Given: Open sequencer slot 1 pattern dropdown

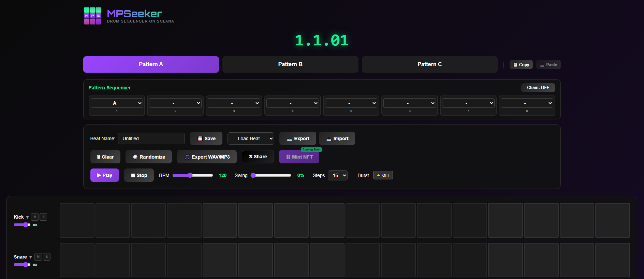Looking at the screenshot, I should 117,103.
